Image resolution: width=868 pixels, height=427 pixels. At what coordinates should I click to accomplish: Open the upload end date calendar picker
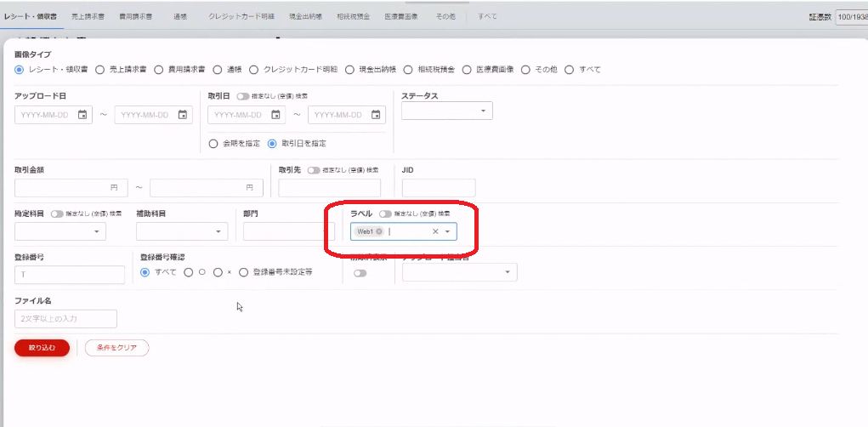pyautogui.click(x=182, y=115)
